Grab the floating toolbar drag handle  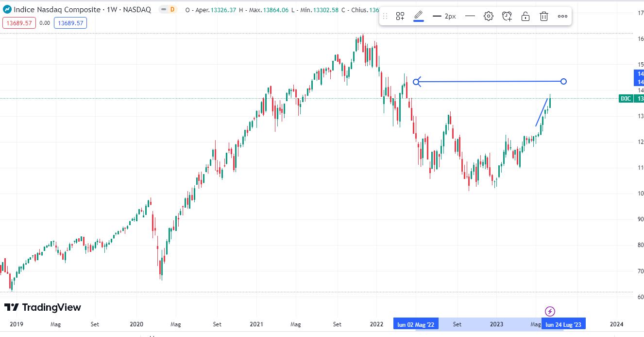pyautogui.click(x=385, y=17)
